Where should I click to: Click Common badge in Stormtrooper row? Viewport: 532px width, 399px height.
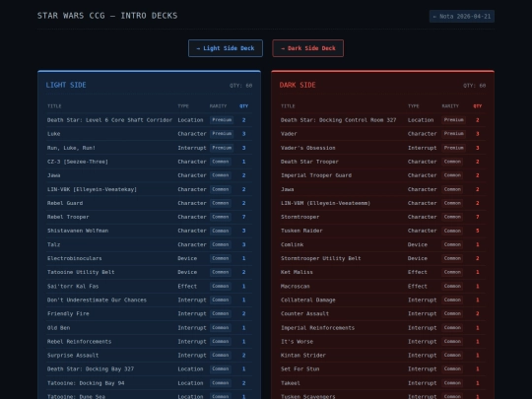pyautogui.click(x=452, y=217)
